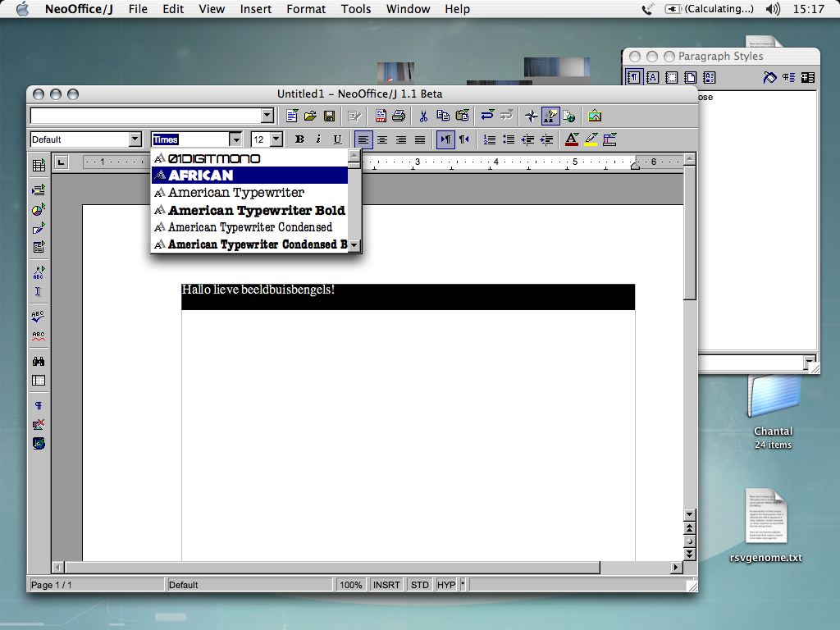The width and height of the screenshot is (840, 630).
Task: Click the Increase indent icon
Action: tap(546, 139)
